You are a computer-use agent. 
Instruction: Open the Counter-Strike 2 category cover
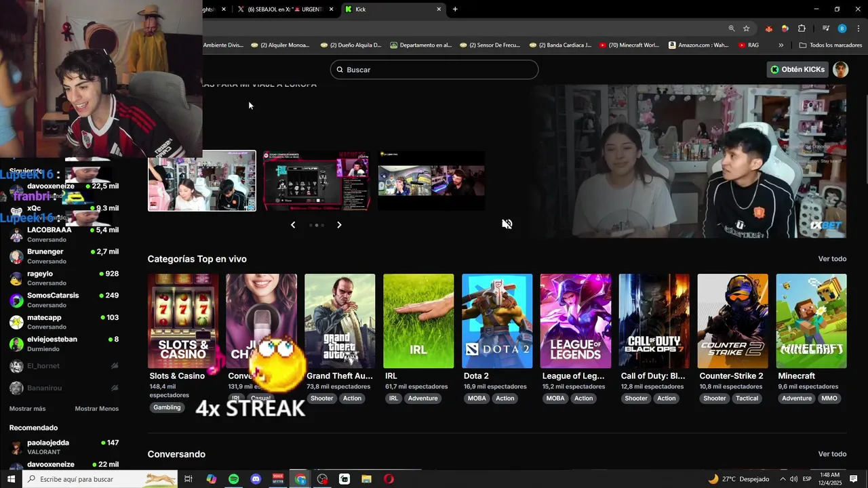coord(733,321)
